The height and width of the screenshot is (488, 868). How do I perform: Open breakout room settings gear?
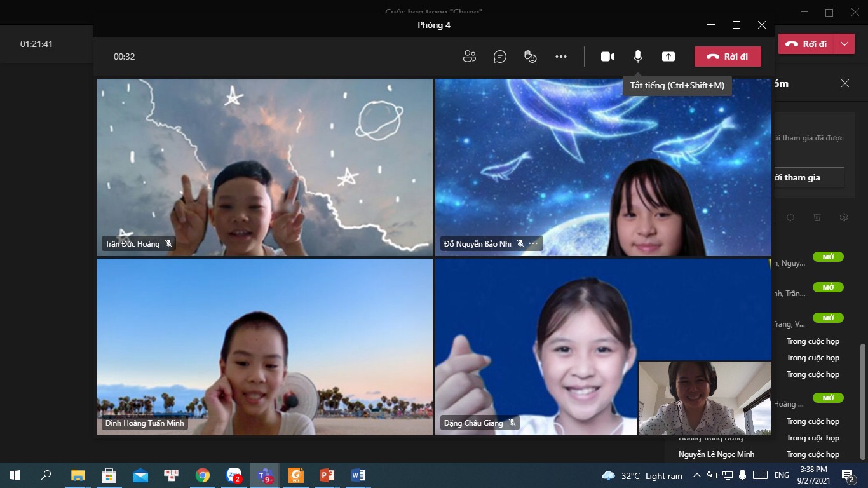(x=844, y=217)
